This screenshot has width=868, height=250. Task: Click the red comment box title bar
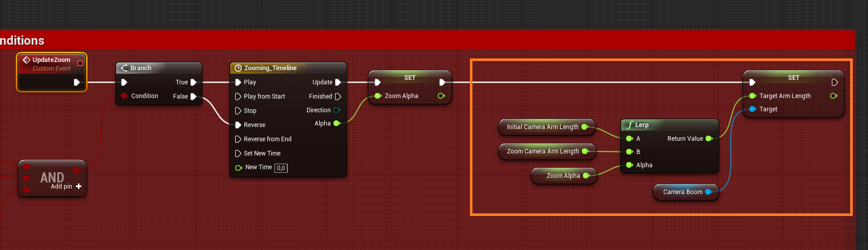coord(407,40)
